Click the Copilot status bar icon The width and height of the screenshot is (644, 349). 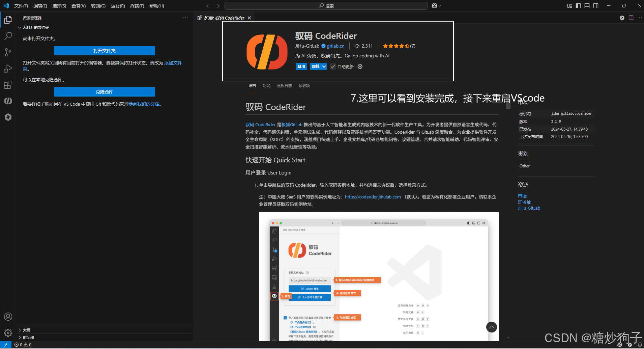coord(620,345)
